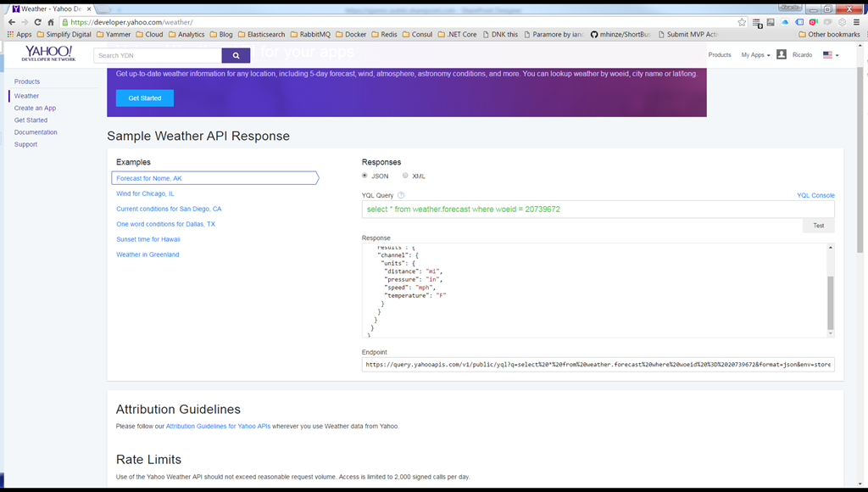Screen dimensions: 868x492
Task: Open the hexagon-shaped extension icon
Action: (x=842, y=22)
